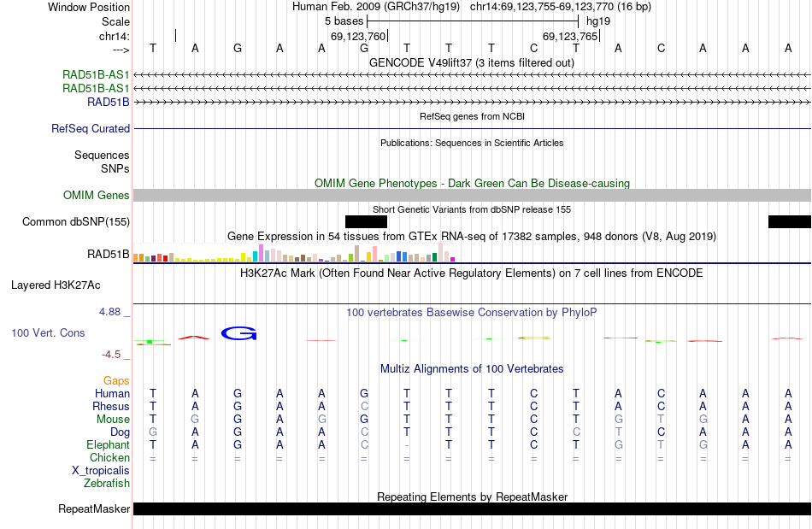Screen dimensions: 812x529
Task: Open the Common dbSNP(155) track label
Action: point(76,221)
